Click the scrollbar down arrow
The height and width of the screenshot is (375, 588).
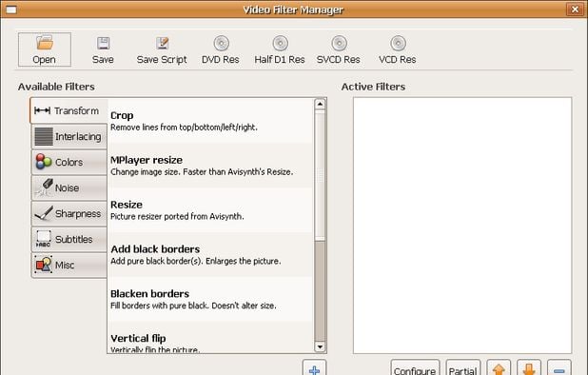point(320,347)
